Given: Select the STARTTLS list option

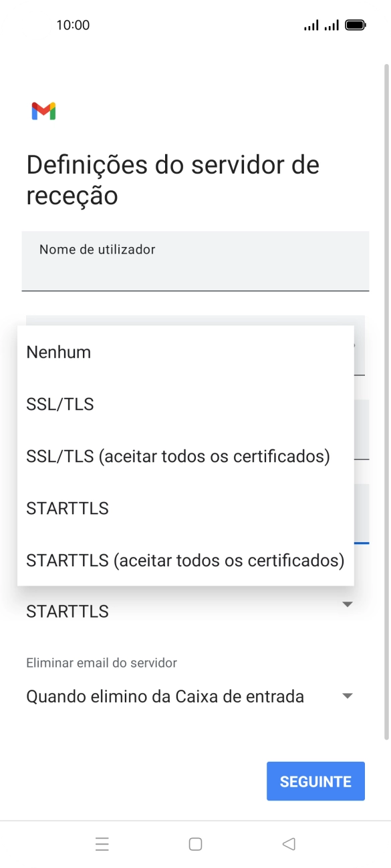Looking at the screenshot, I should click(67, 508).
